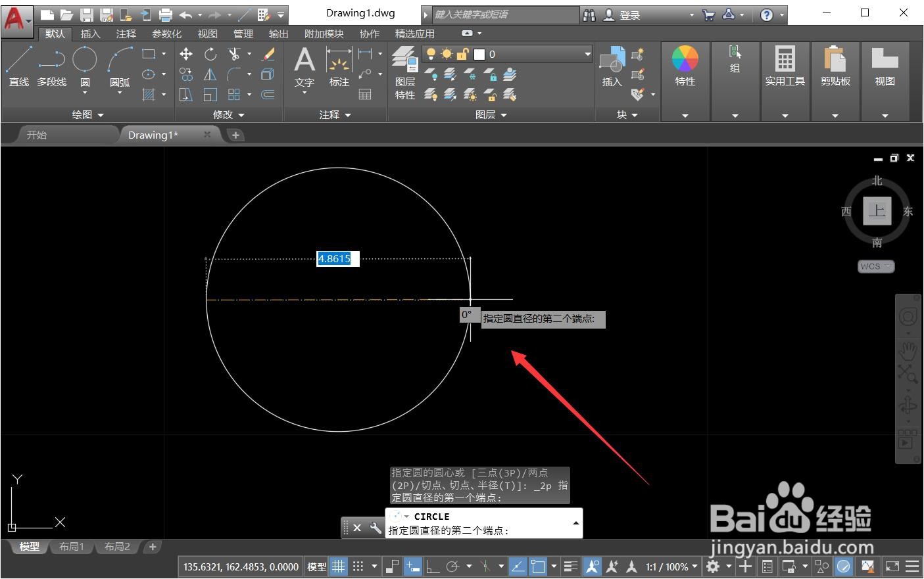Toggle Object Snap Tracking in status bar
This screenshot has height=579, width=924.
pos(518,567)
